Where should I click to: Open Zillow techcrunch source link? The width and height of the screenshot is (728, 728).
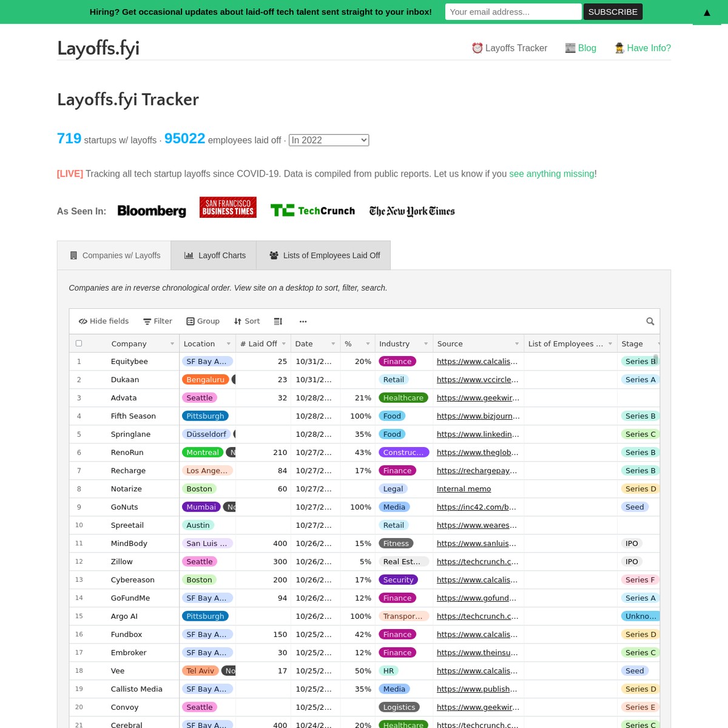tap(478, 562)
